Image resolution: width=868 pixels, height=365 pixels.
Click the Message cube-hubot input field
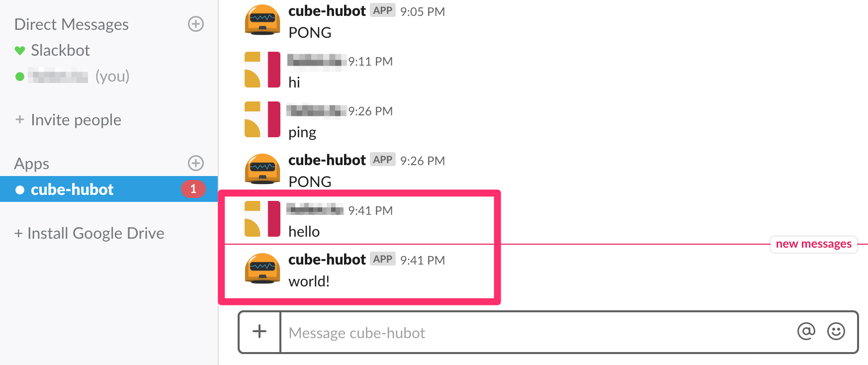pyautogui.click(x=537, y=333)
